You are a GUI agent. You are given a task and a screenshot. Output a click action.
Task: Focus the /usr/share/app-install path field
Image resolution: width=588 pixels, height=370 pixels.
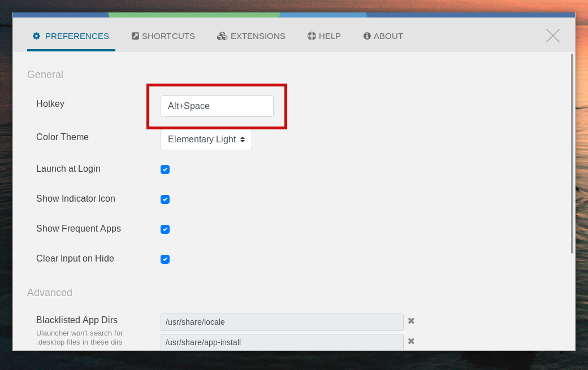pos(282,342)
